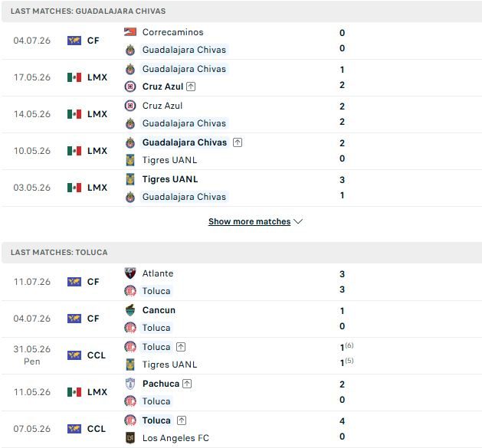The width and height of the screenshot is (482, 448).
Task: Click Last Matches: Guadalajara Chivas header
Action: (88, 11)
